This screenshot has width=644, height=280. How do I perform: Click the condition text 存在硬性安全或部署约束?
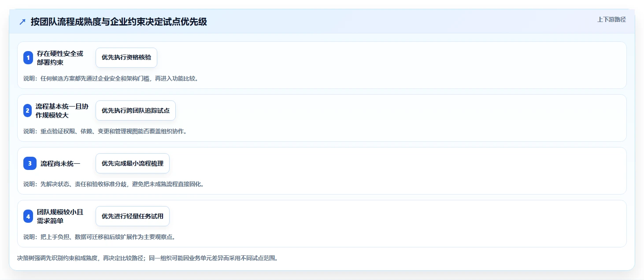pyautogui.click(x=60, y=58)
